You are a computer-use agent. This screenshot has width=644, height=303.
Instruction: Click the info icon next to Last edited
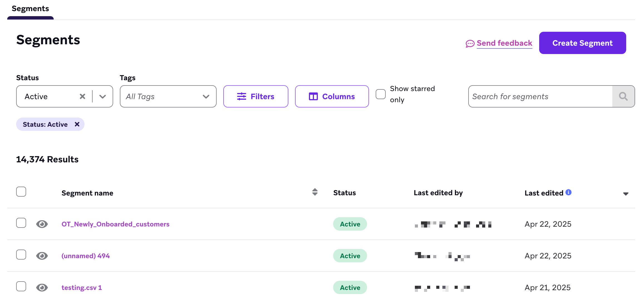[569, 192]
